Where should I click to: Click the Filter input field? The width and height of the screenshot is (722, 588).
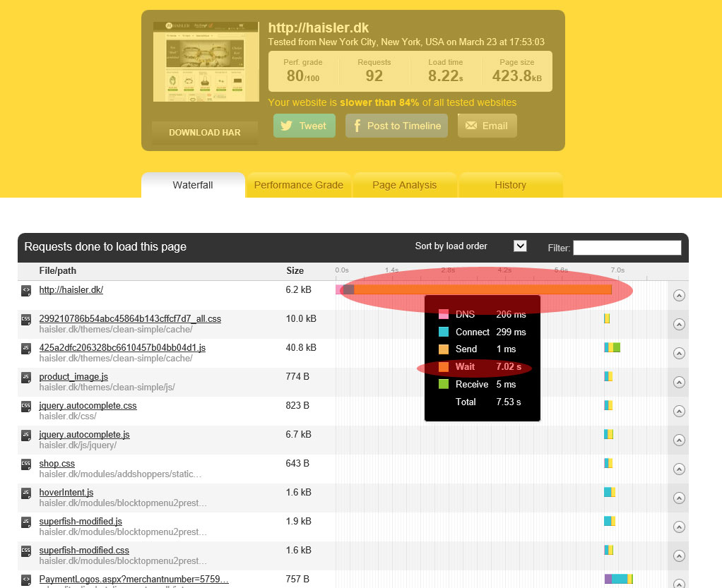(x=627, y=248)
